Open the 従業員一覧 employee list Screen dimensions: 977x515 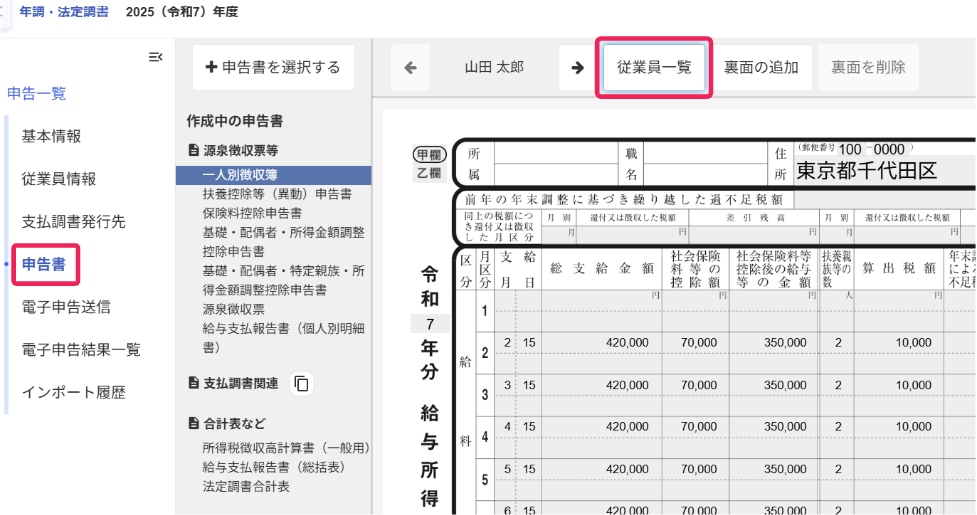click(654, 68)
